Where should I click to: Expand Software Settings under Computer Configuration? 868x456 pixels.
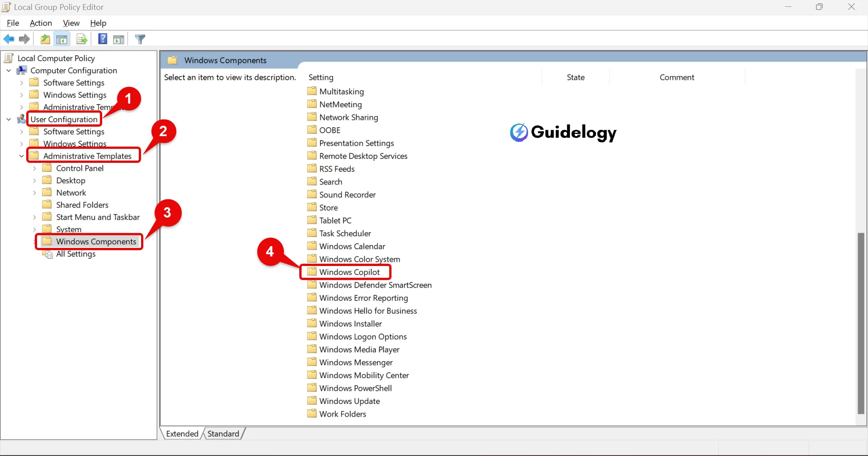coord(21,83)
